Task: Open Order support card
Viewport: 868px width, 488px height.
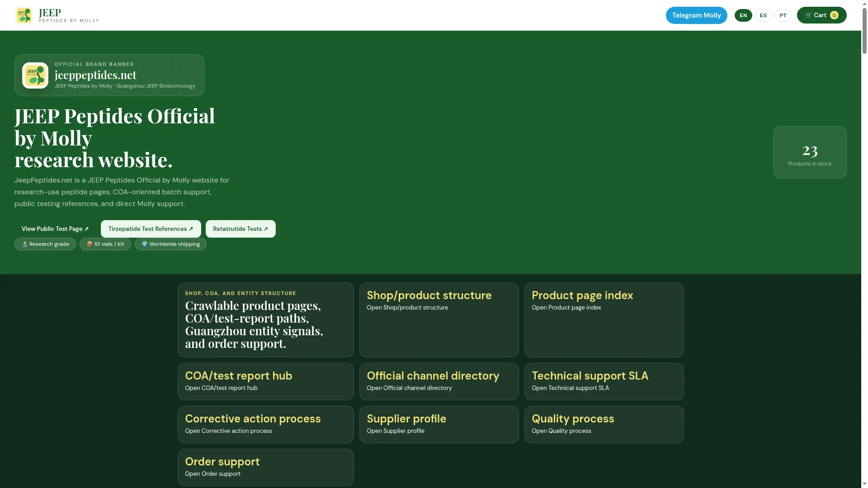Action: (x=266, y=467)
